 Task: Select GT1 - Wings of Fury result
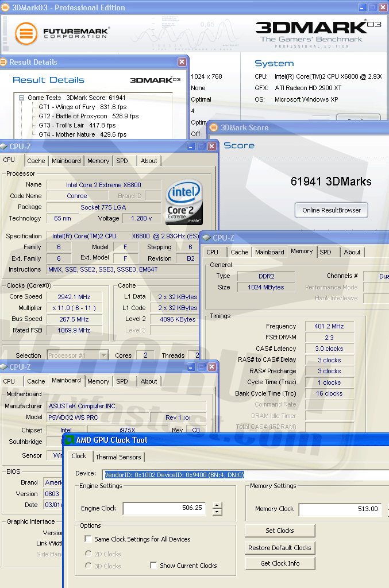click(x=83, y=107)
